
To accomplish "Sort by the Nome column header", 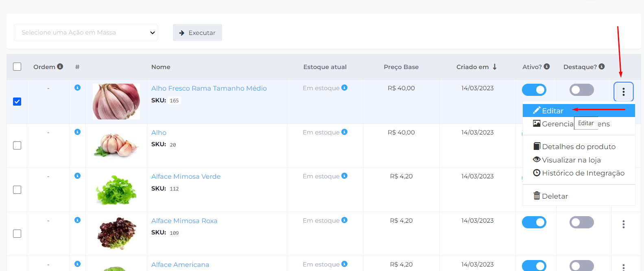I will 161,67.
